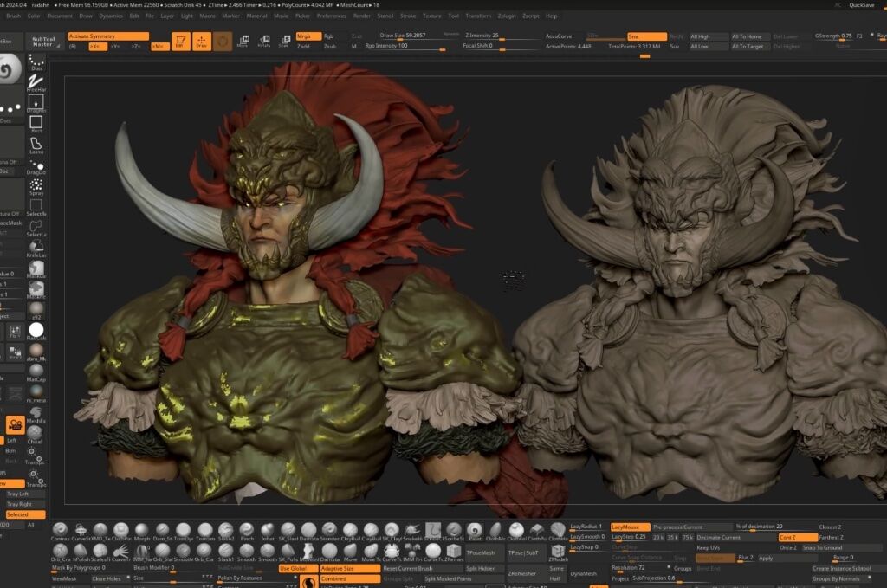Enable the Zadd mode
This screenshot has height=588, width=887.
click(304, 47)
